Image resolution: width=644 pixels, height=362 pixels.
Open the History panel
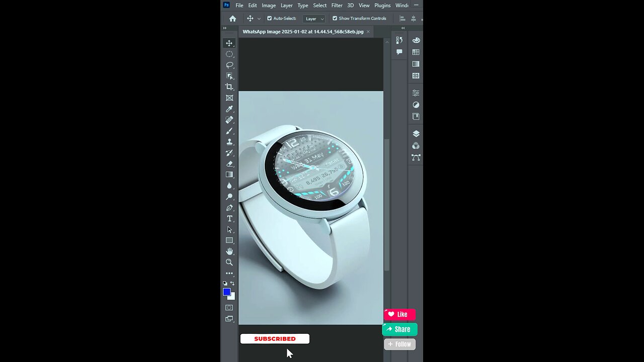[399, 40]
